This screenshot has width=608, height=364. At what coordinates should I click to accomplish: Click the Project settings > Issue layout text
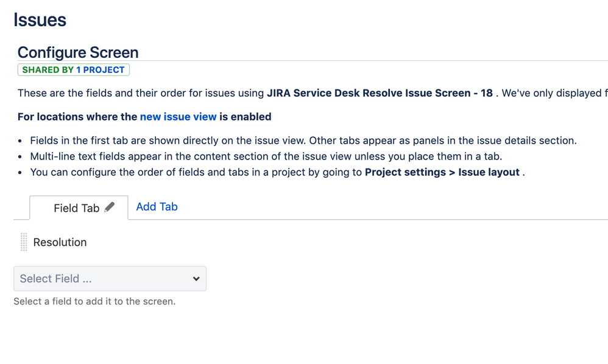pyautogui.click(x=442, y=172)
